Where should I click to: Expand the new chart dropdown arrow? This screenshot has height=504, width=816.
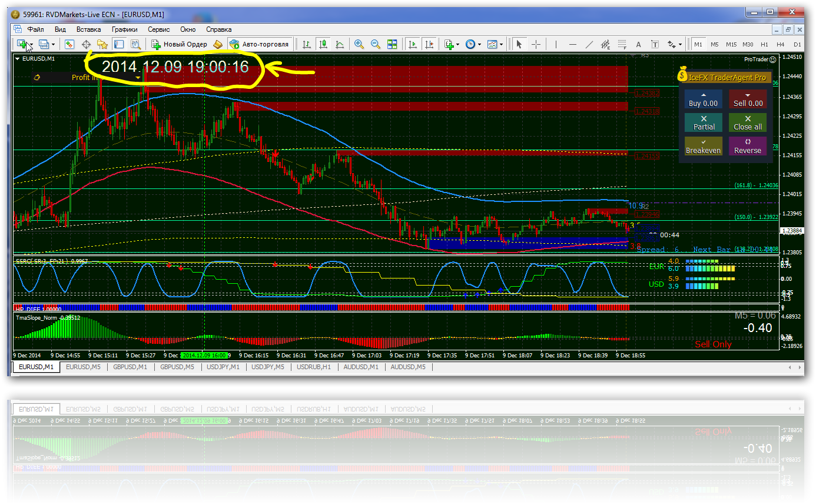click(x=31, y=45)
